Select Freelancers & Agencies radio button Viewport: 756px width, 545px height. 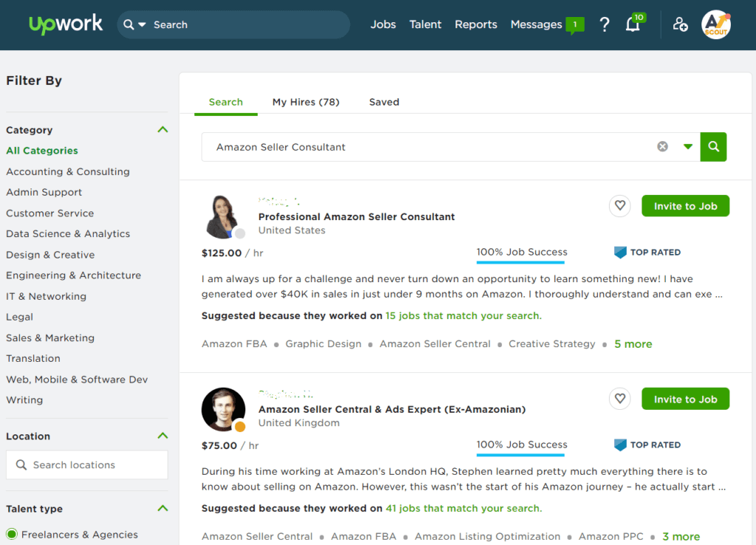tap(12, 534)
